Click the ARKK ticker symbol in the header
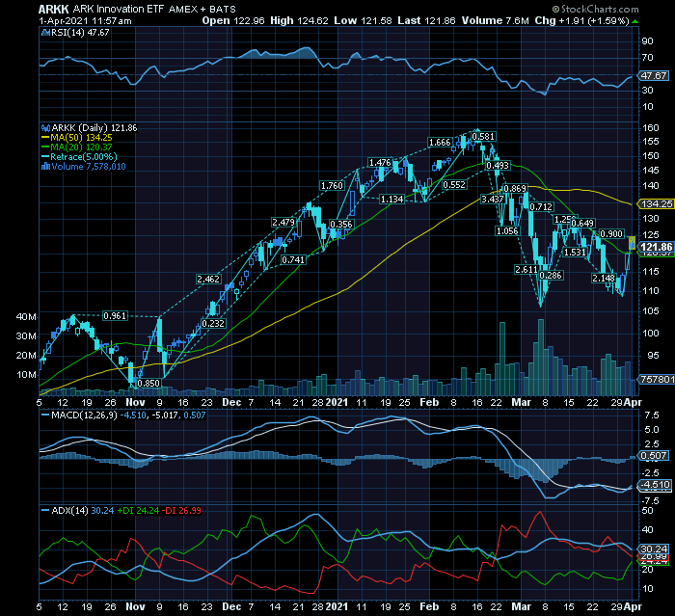Viewport: 675px width, 616px height. click(54, 9)
